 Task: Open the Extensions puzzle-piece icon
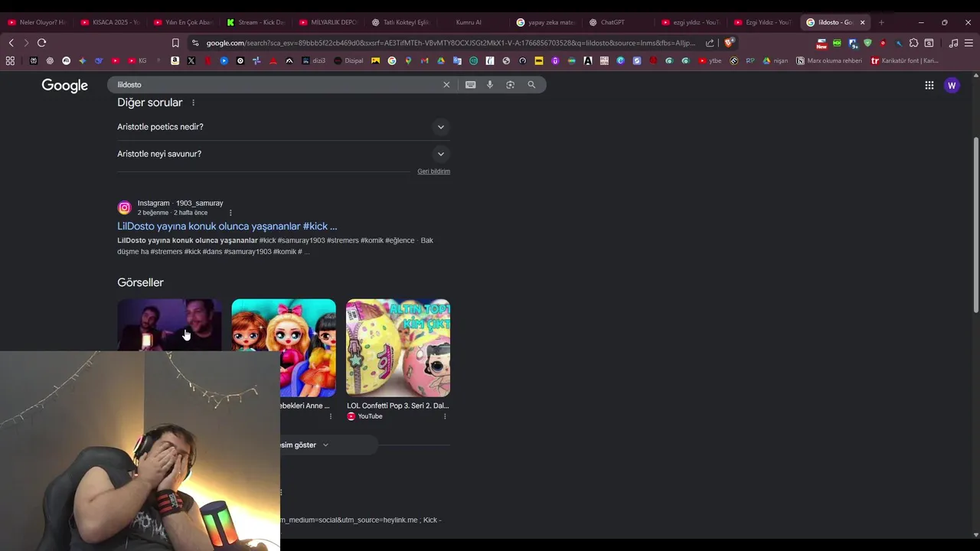tap(913, 43)
